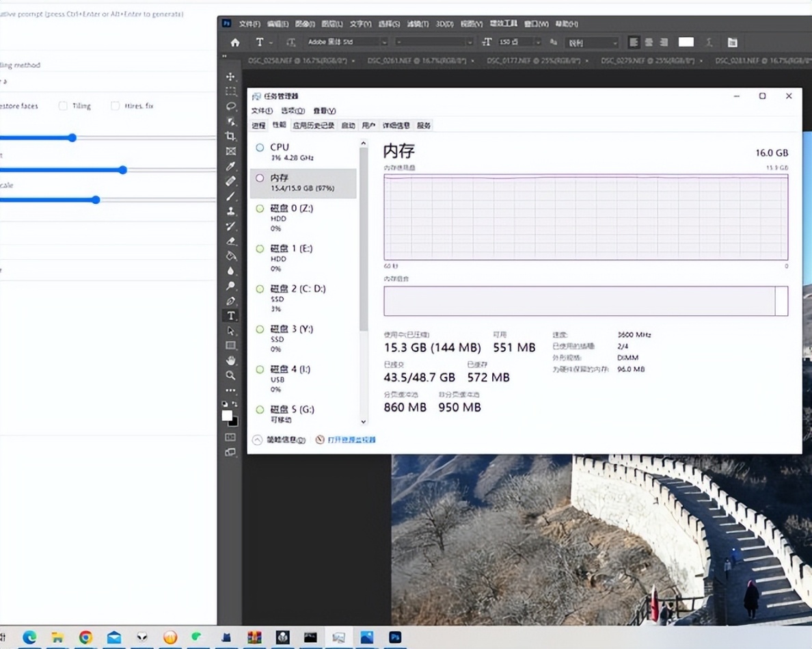812x649 pixels.
Task: Open File Explorer from taskbar
Action: coord(57,637)
